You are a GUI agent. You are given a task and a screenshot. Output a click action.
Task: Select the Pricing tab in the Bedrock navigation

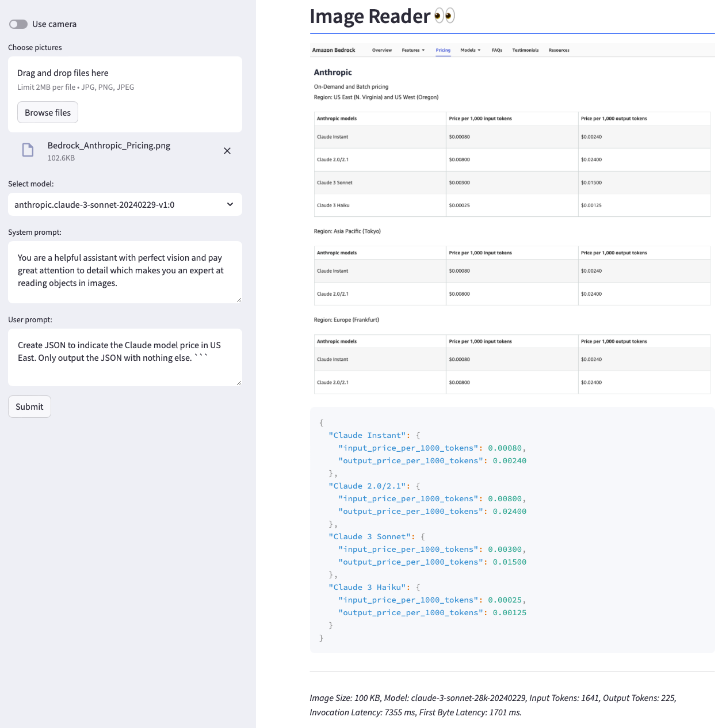tap(443, 51)
